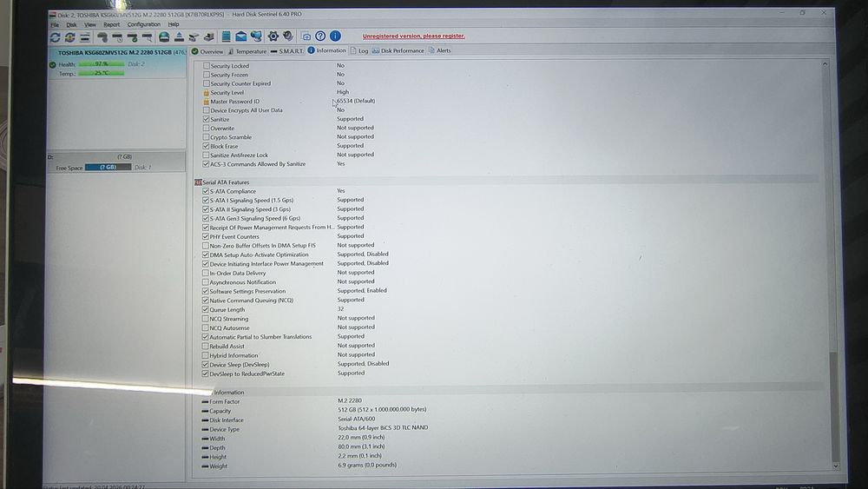Switch to the Overview tab
This screenshot has width=868, height=489.
207,51
